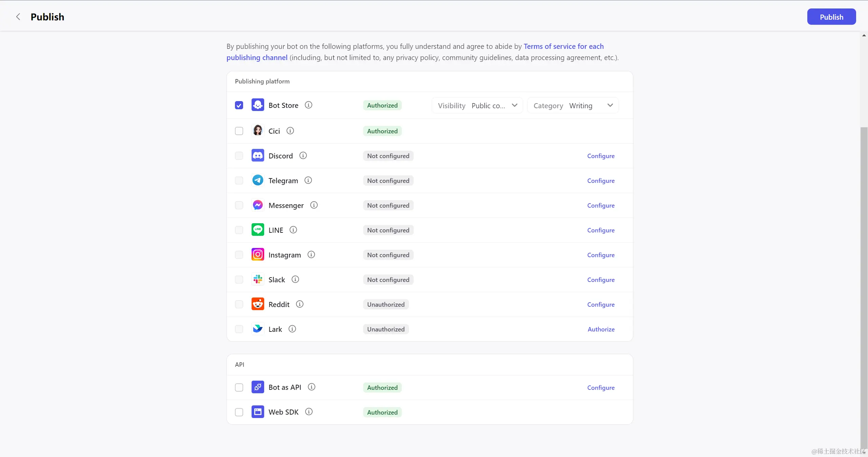The width and height of the screenshot is (868, 457).
Task: Uncheck the Bot Store checkbox
Action: click(x=239, y=105)
